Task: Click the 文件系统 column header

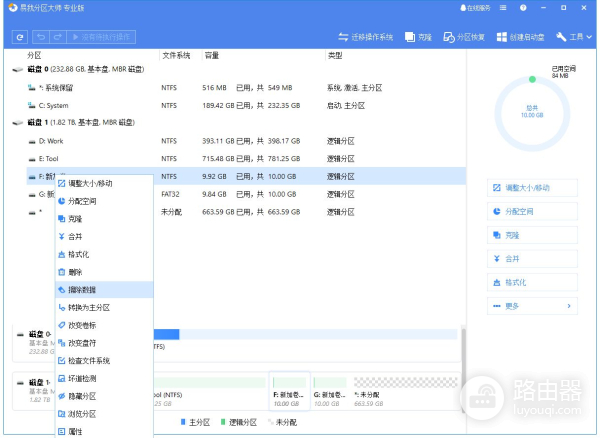Action: 176,55
